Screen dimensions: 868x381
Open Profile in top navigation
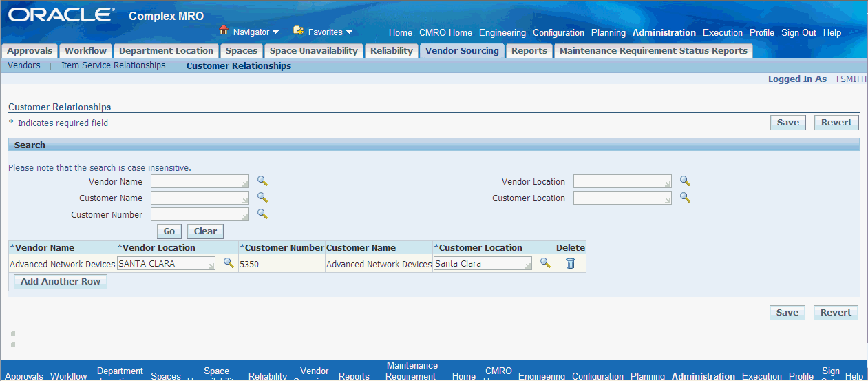point(762,32)
